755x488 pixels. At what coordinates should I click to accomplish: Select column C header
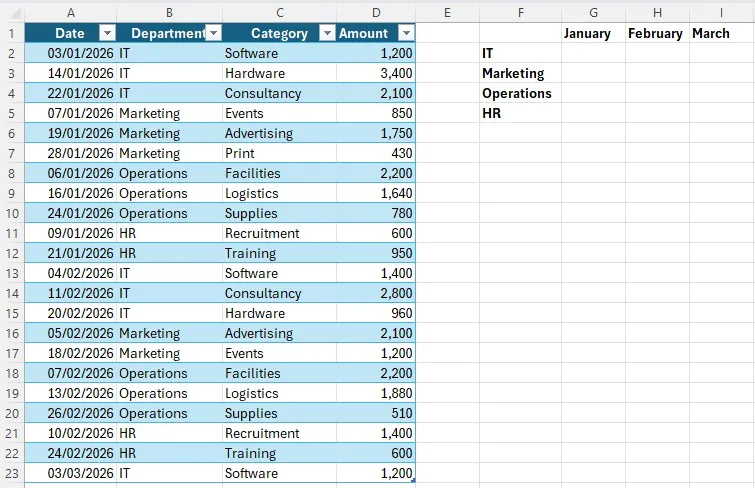click(x=279, y=13)
